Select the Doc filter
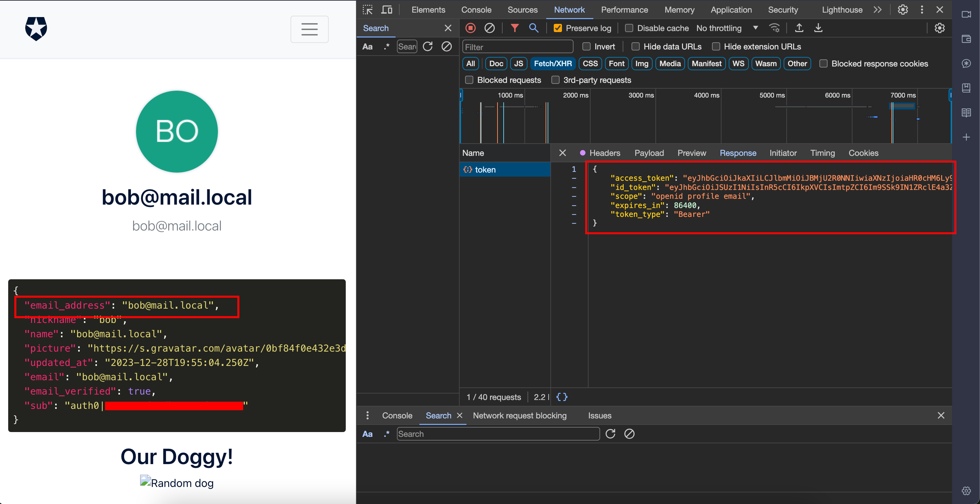 (496, 63)
